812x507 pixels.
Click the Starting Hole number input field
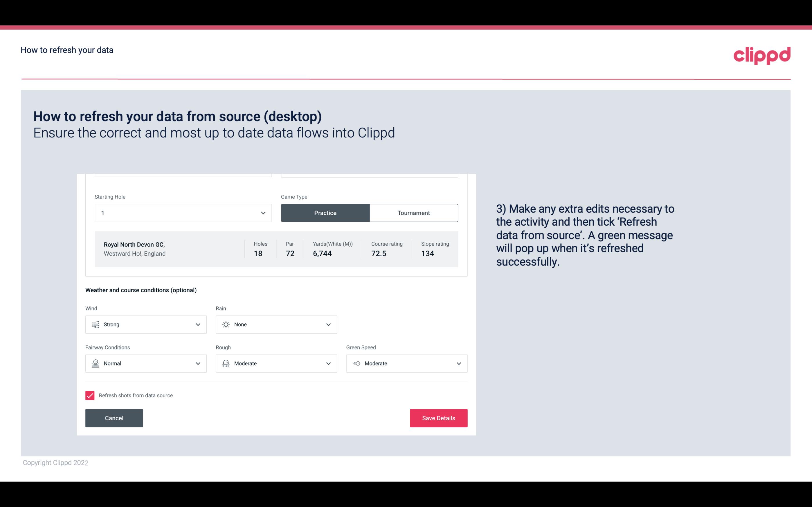(x=182, y=212)
